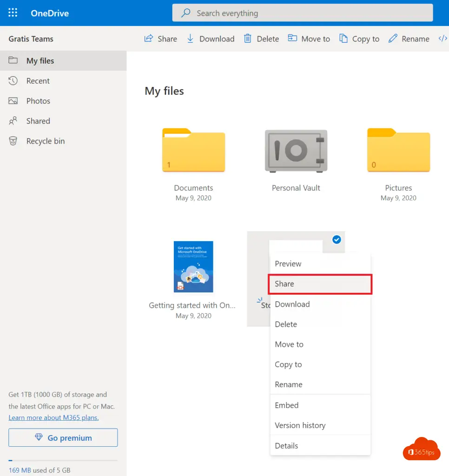Choose Move to from the context menu

click(320, 344)
